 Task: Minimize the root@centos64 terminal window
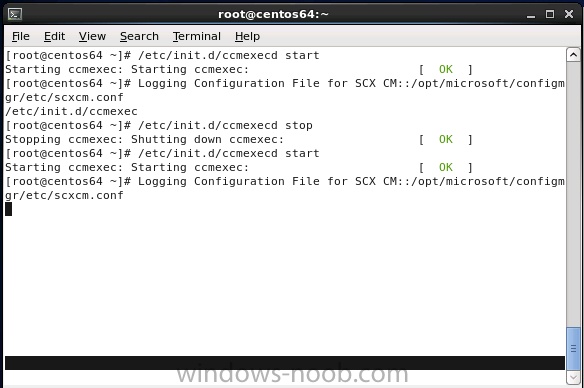(x=531, y=15)
